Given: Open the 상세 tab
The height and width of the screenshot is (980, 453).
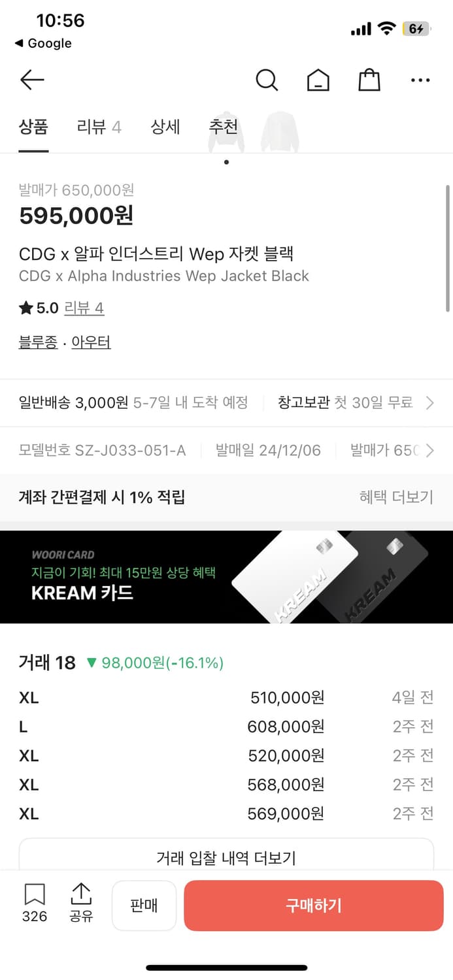Looking at the screenshot, I should [165, 128].
